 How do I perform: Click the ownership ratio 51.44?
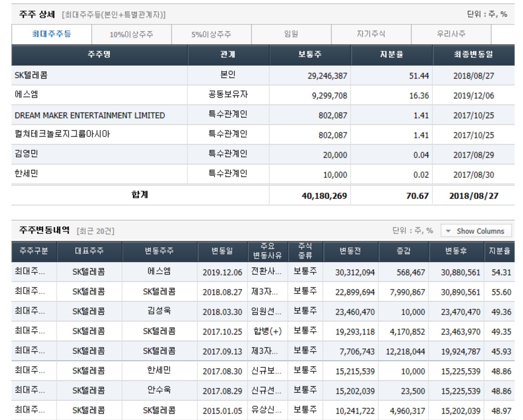419,76
